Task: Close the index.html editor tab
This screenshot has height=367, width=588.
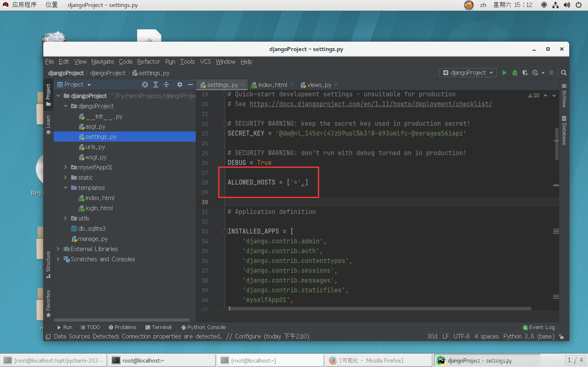Action: pyautogui.click(x=292, y=85)
